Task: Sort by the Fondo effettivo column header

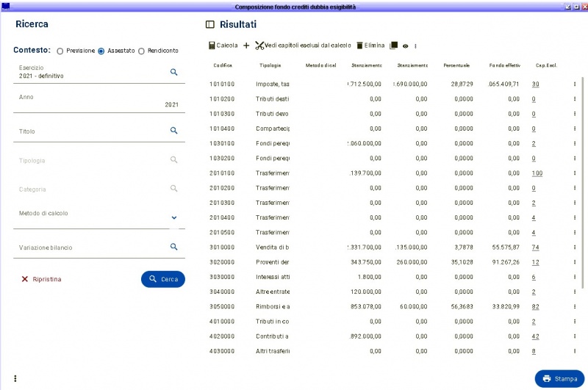Action: (505, 65)
